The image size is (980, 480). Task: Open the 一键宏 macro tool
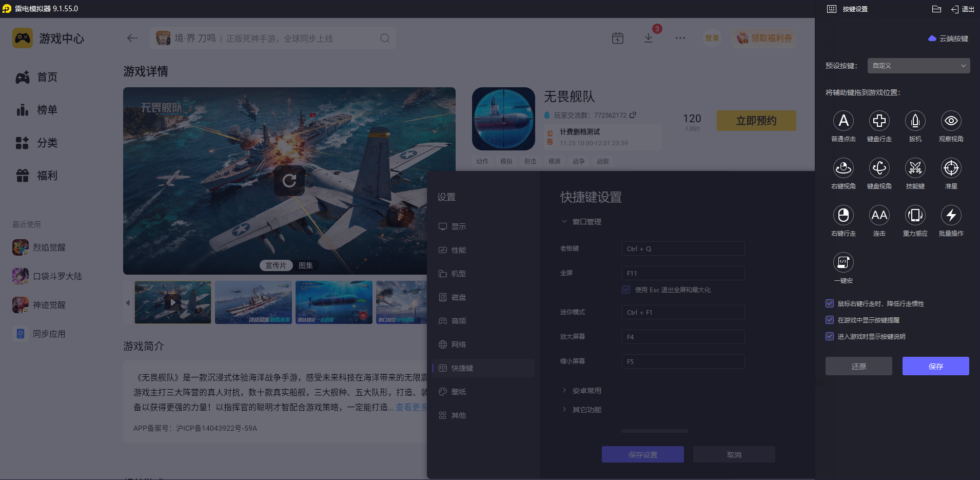coord(844,263)
